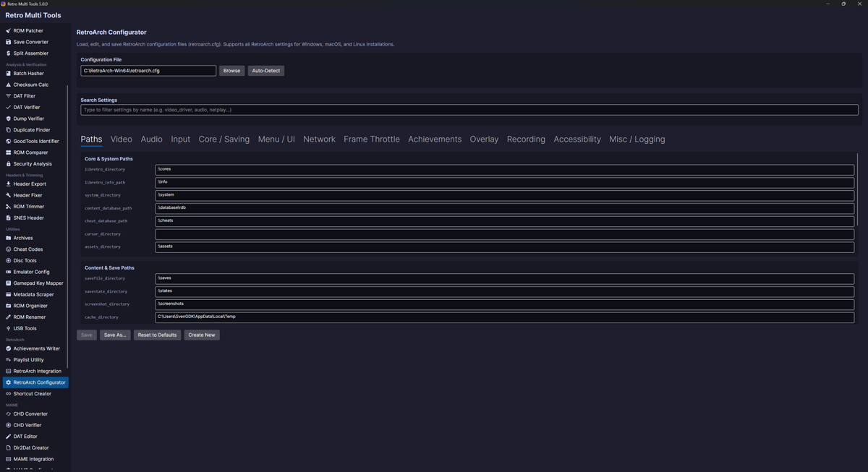This screenshot has height=472, width=868.
Task: Click the Browse button
Action: [232, 71]
